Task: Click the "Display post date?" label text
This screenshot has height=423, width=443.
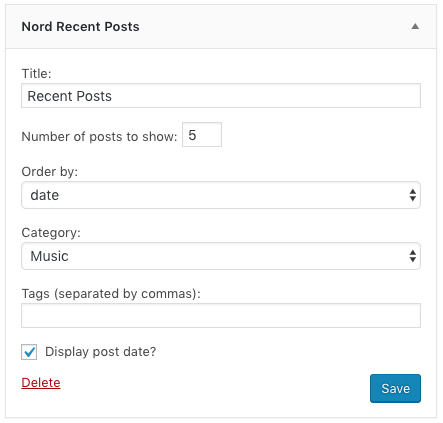Action: [100, 352]
